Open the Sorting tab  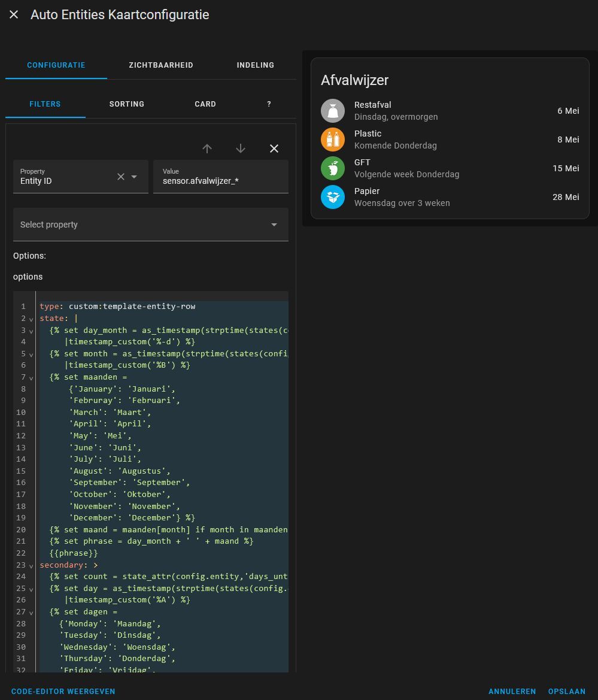click(127, 104)
